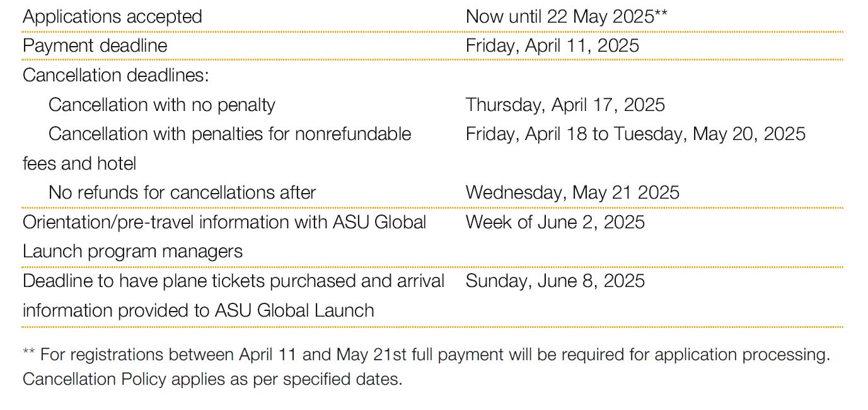Click 'Cancellation with penalties for nonrefundable' line
Screen dimensions: 868x410
[230, 134]
